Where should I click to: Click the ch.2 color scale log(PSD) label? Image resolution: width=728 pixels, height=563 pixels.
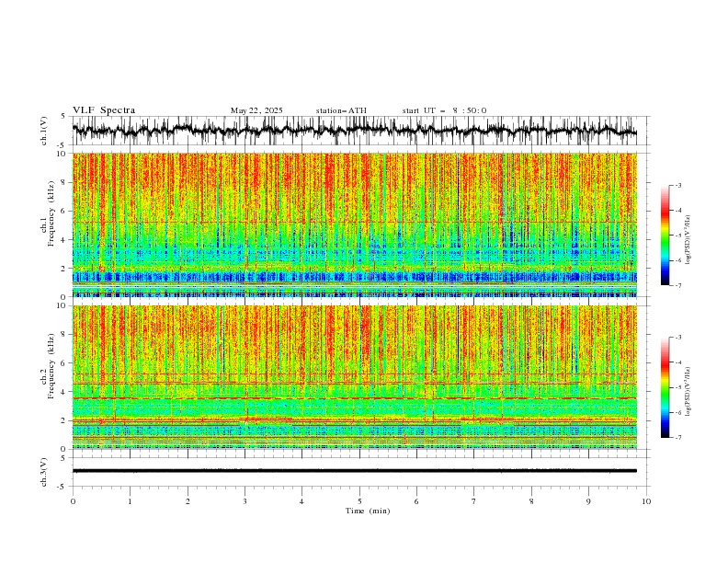click(689, 392)
